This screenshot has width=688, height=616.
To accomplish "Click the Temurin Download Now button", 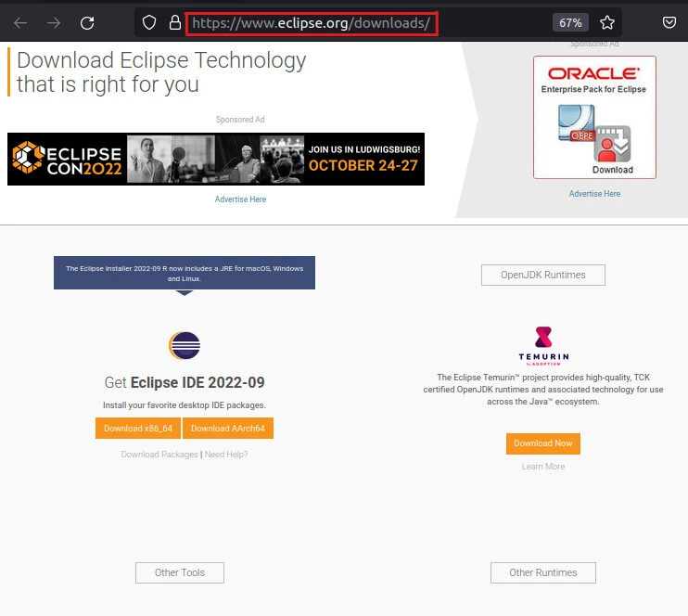I will tap(543, 443).
